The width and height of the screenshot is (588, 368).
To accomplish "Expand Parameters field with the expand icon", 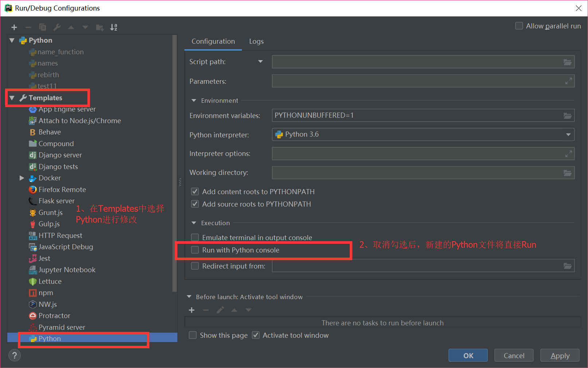I will click(x=568, y=81).
